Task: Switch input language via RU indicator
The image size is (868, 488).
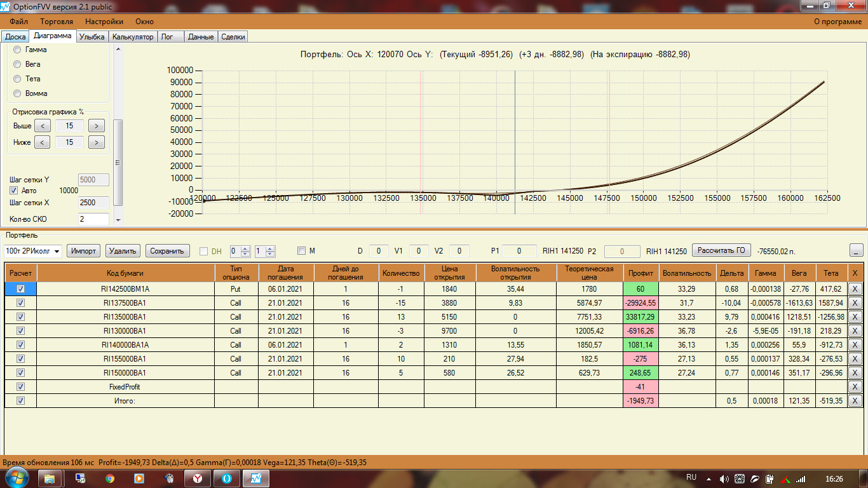Action: [691, 477]
